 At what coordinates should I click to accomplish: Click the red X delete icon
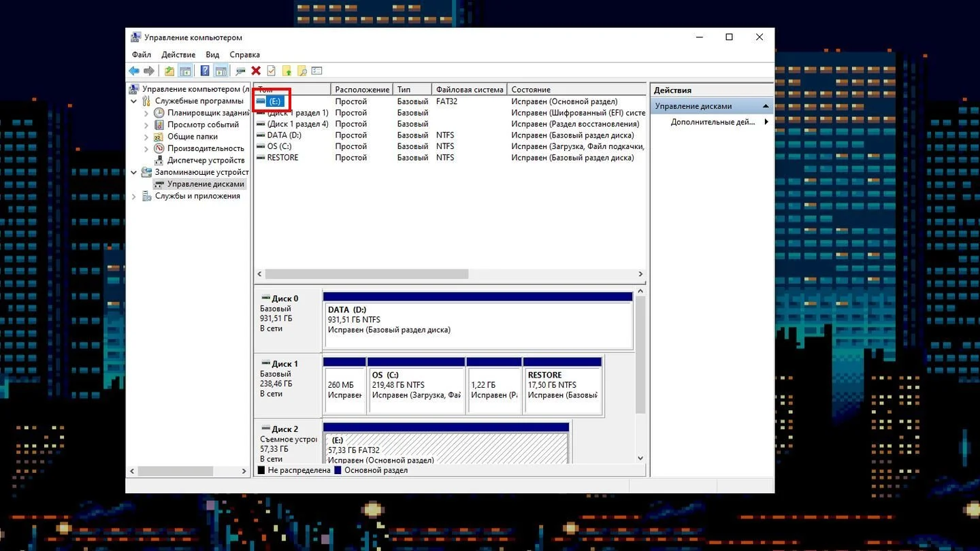point(256,71)
